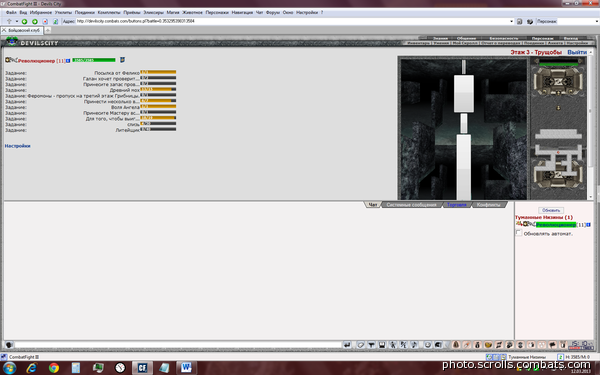
Task: Select the Воля Ангела task row
Action: tap(90, 107)
